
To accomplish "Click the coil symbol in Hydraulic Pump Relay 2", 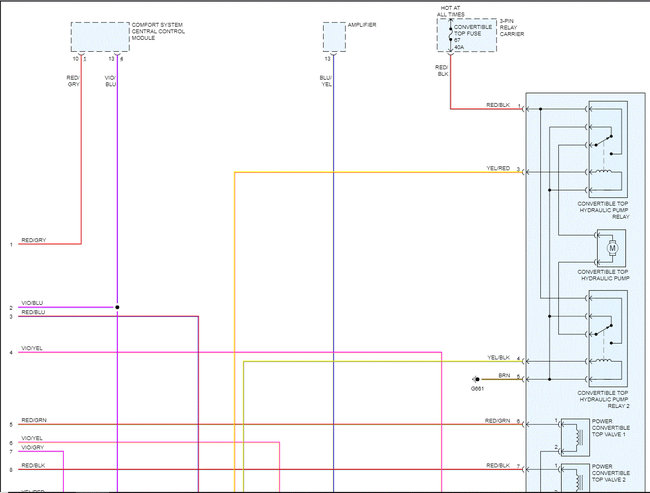I will [x=604, y=361].
